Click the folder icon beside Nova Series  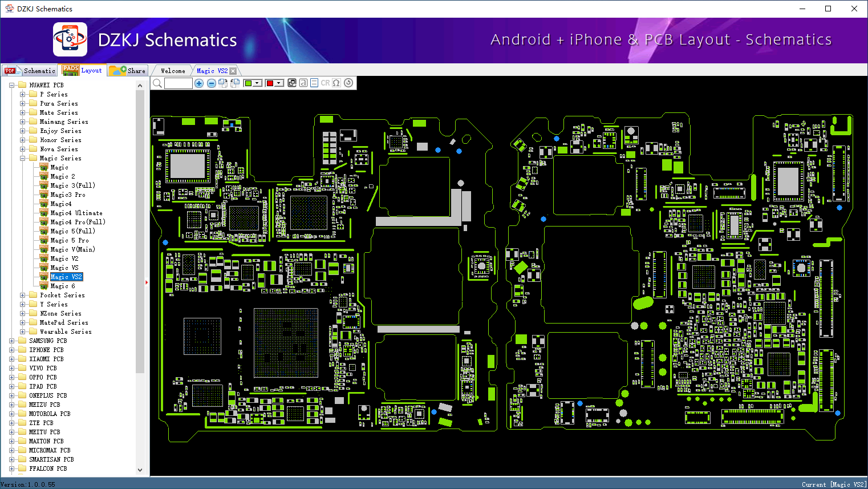pyautogui.click(x=33, y=149)
